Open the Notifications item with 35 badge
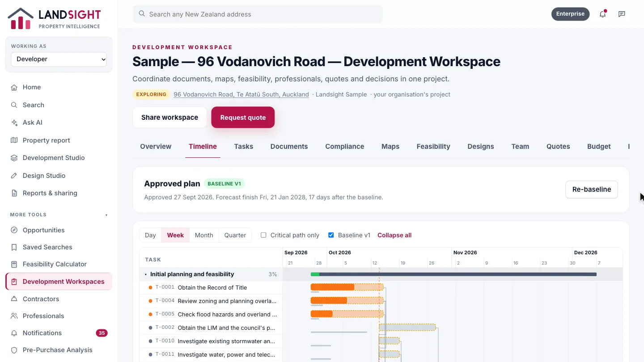644x362 pixels. [x=59, y=333]
